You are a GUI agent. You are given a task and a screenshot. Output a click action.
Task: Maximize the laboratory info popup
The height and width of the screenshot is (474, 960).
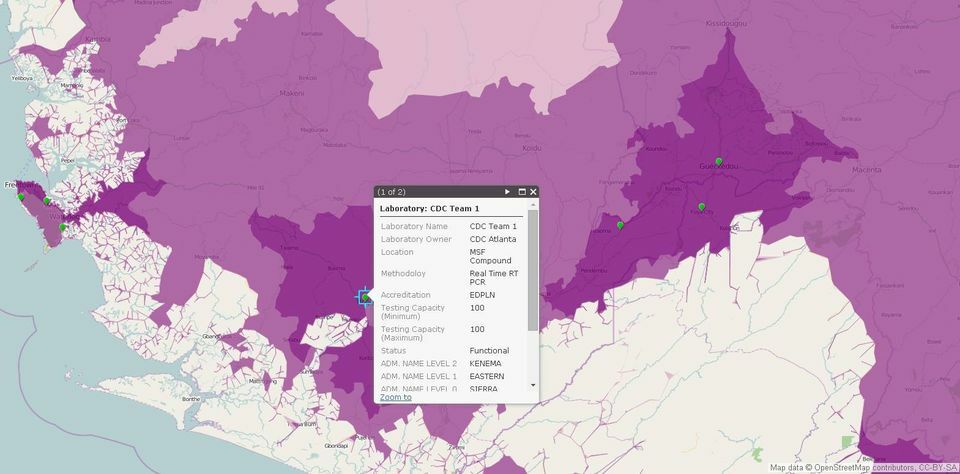(522, 192)
